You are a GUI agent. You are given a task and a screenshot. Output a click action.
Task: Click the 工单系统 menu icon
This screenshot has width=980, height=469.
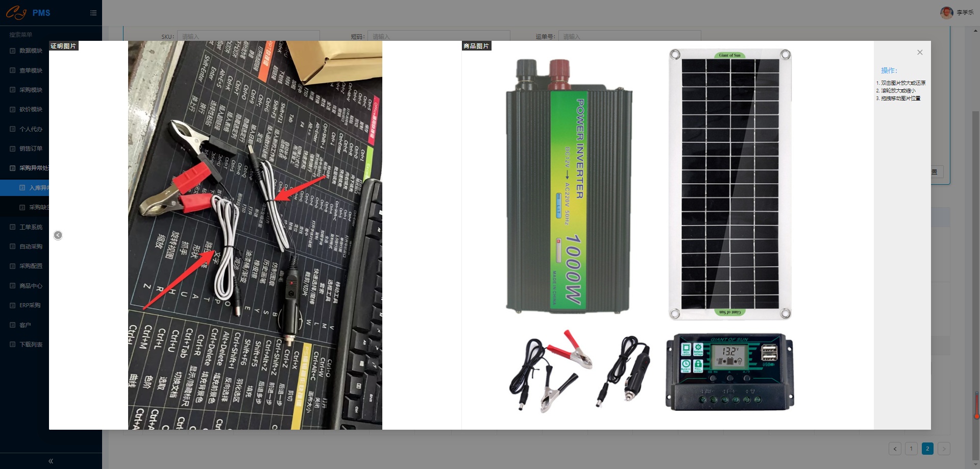(x=13, y=227)
